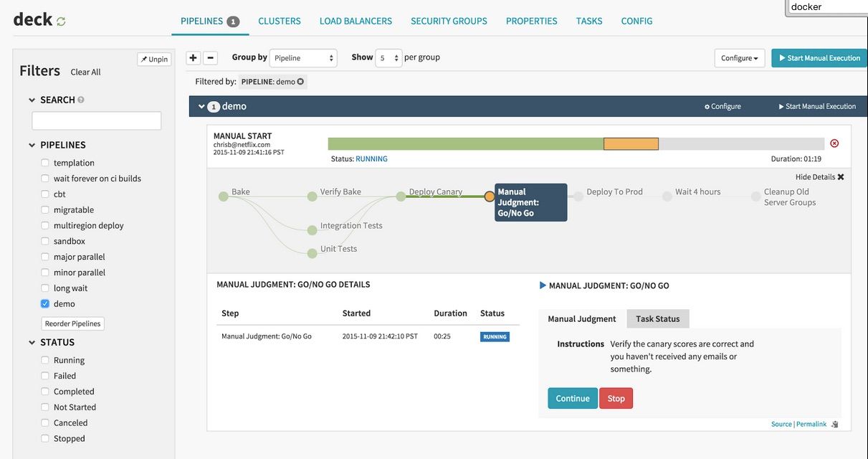Click the Bake stage green circle
Image resolution: width=868 pixels, height=459 pixels.
[x=224, y=196]
